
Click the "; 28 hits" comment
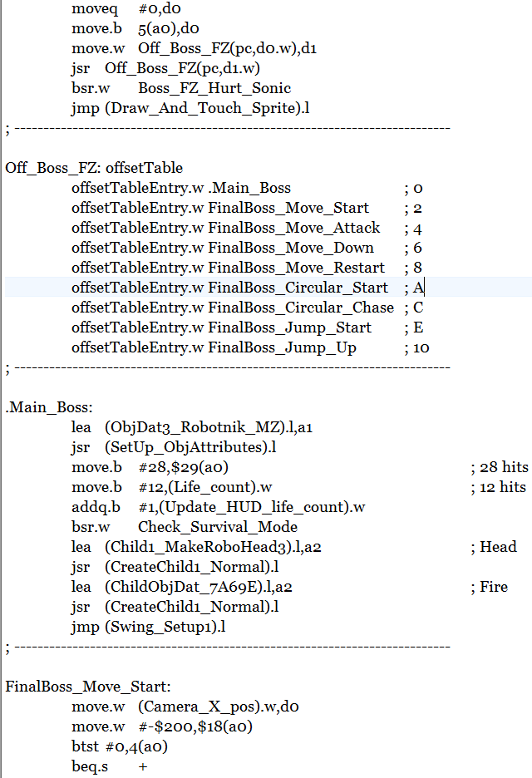coord(498,467)
